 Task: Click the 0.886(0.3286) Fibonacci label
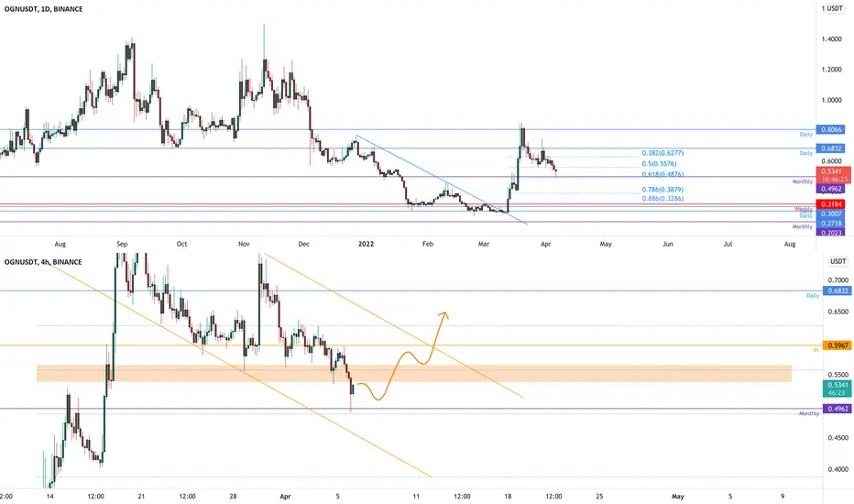pos(662,198)
